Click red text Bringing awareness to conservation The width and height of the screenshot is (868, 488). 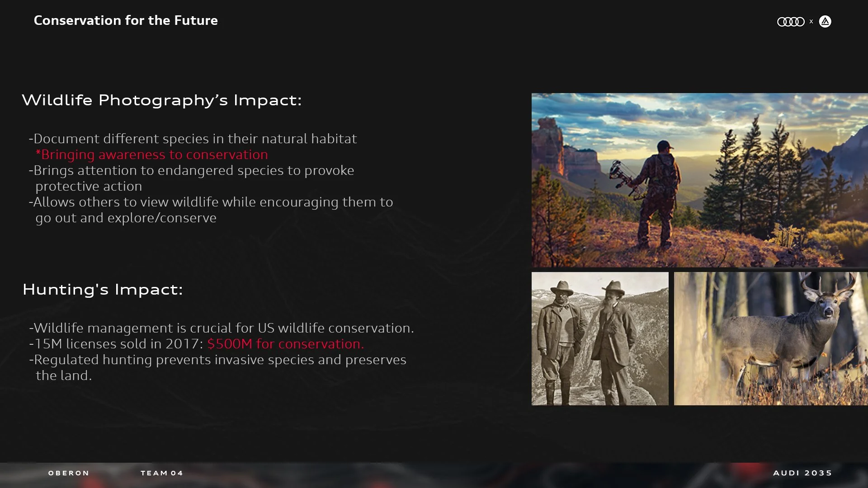152,155
